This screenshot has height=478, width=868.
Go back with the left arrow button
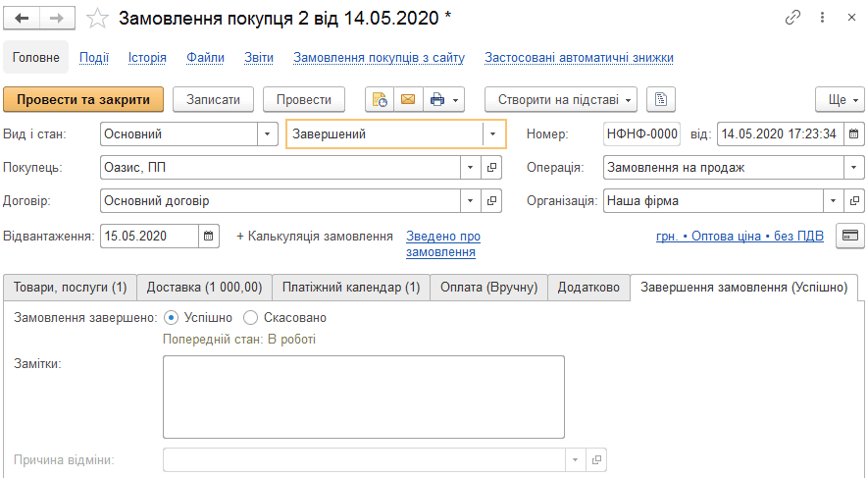point(22,19)
